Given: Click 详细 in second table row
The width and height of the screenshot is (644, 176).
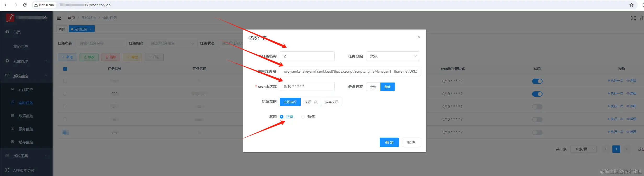Looking at the screenshot, I should click(x=631, y=93).
